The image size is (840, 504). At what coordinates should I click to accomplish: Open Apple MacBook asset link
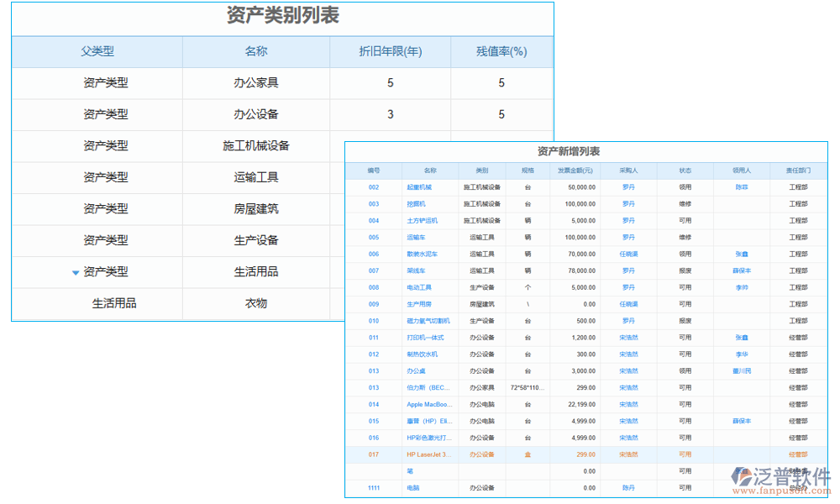tap(429, 404)
